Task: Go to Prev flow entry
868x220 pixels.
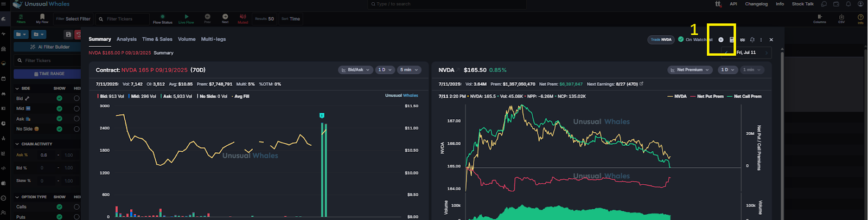Action: [207, 18]
